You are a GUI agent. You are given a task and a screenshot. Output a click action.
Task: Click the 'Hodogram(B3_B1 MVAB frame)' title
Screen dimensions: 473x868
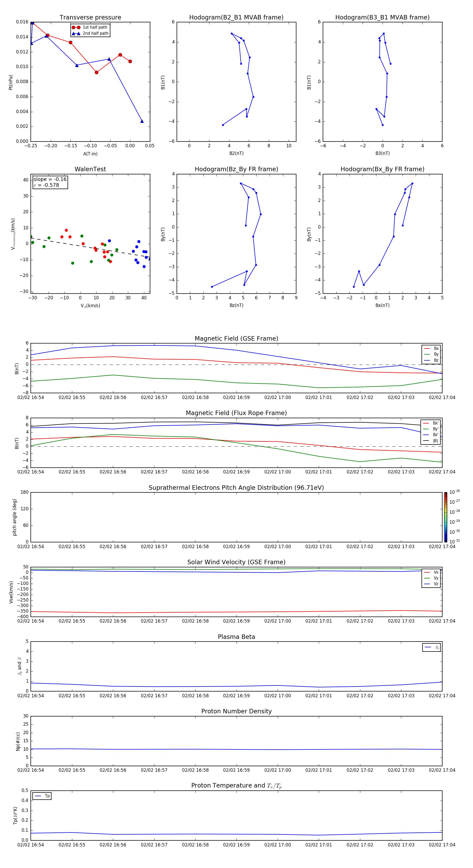coord(382,18)
